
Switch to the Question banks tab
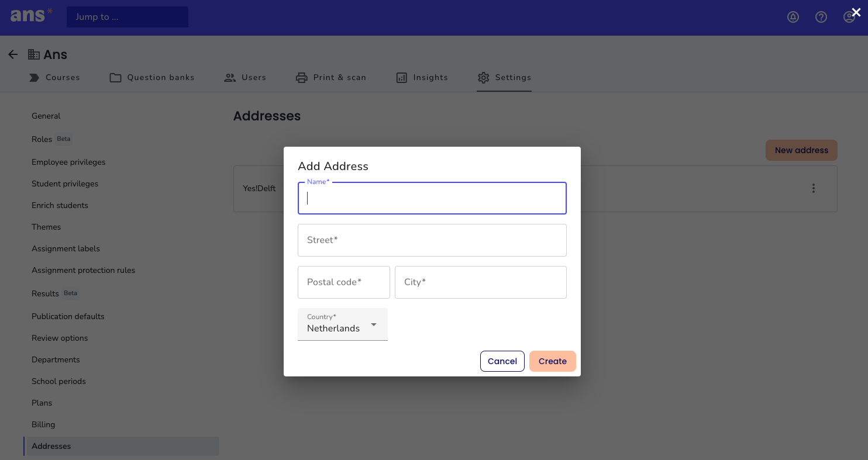152,77
